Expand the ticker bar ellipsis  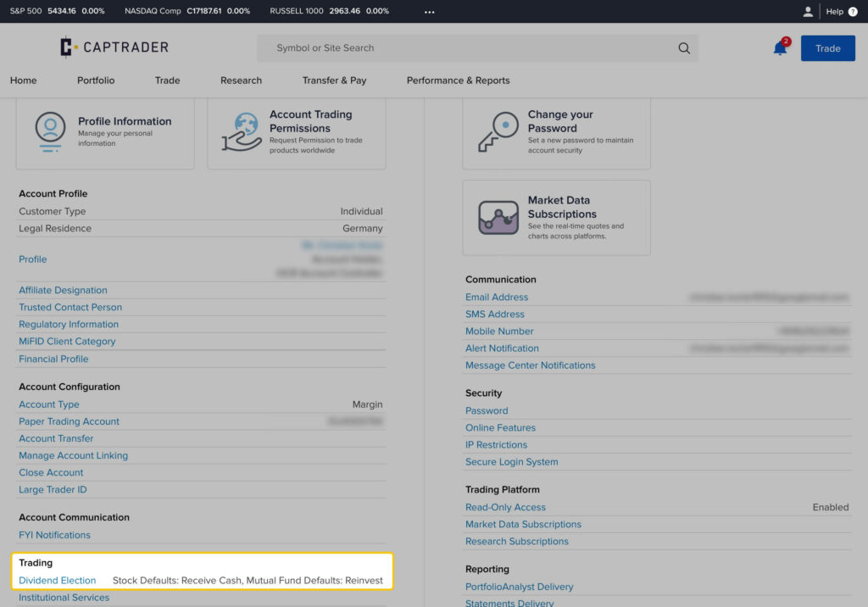pyautogui.click(x=430, y=12)
